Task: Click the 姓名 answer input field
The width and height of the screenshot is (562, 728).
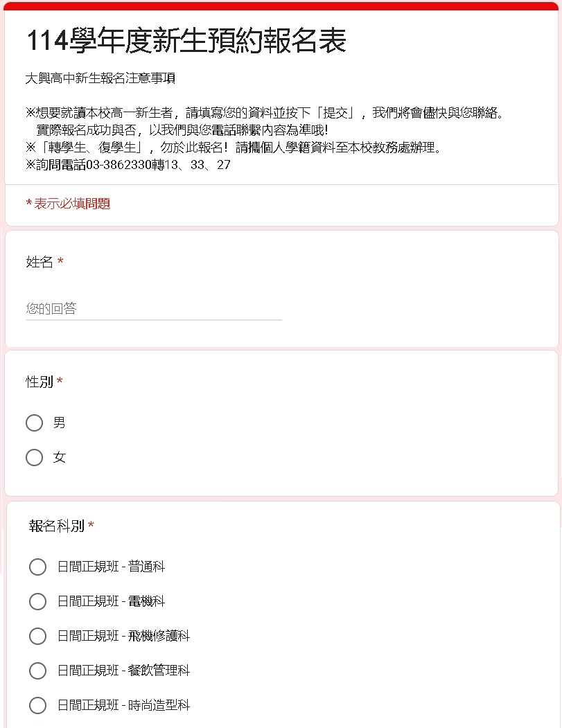Action: [x=154, y=309]
